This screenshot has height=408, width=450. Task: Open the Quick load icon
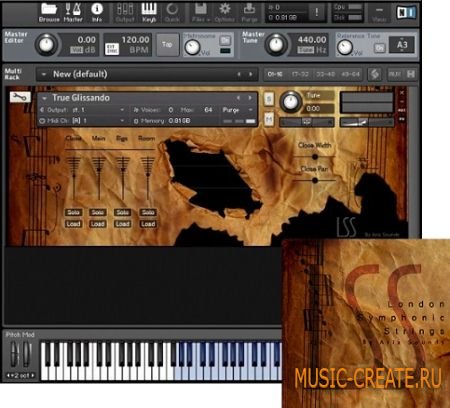tap(172, 12)
